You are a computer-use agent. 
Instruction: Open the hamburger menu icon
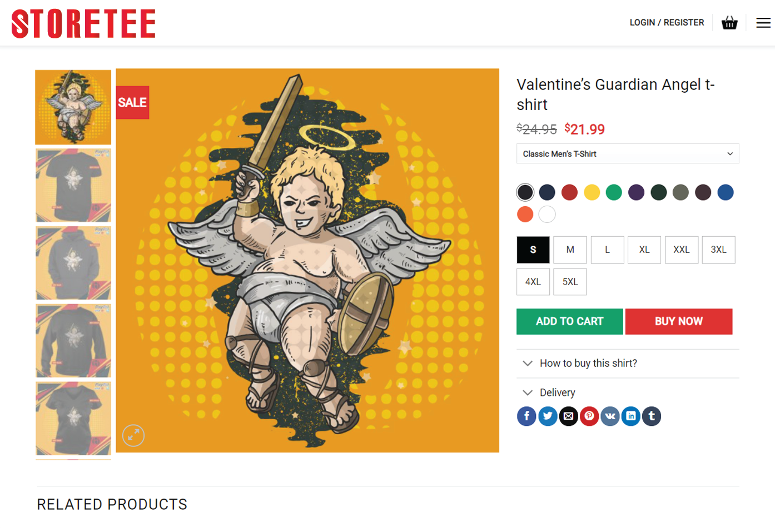(763, 23)
